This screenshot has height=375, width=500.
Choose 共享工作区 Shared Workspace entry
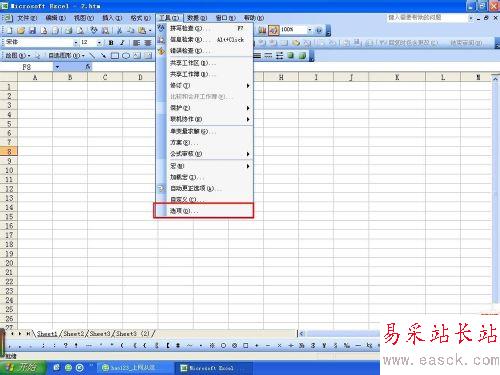205,63
